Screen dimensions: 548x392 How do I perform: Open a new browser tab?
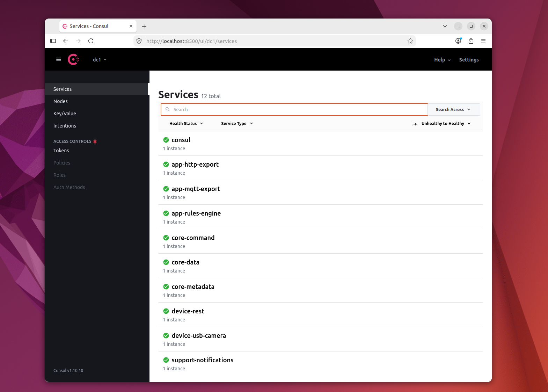click(x=144, y=26)
